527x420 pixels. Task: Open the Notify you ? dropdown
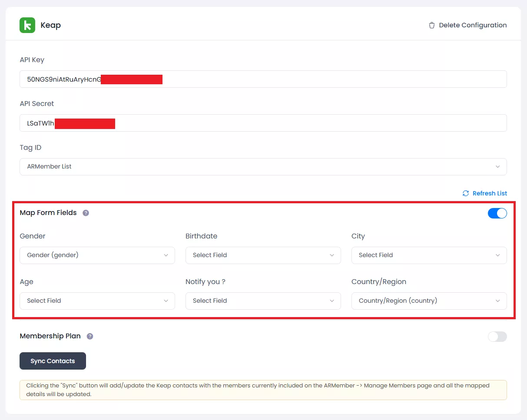(263, 301)
